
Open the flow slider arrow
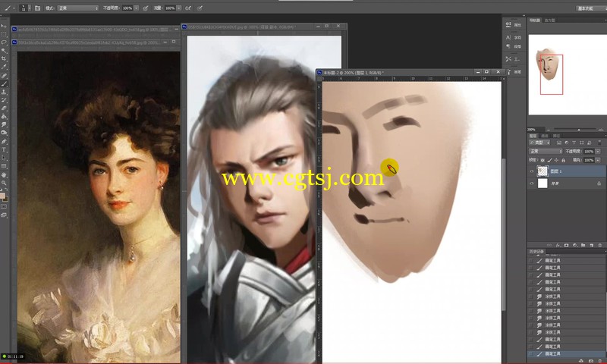tap(179, 8)
